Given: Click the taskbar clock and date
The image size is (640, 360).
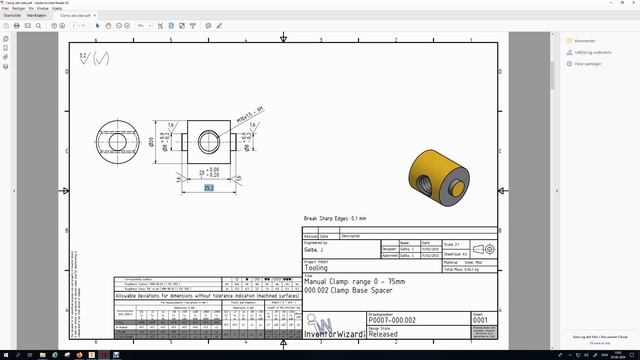Looking at the screenshot, I should click(618, 355).
